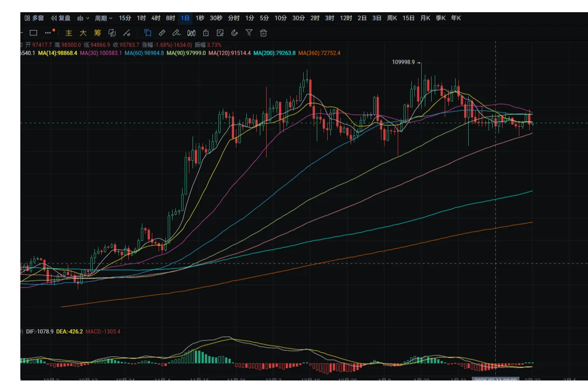Select the ruler measure tool
This screenshot has height=392, width=588.
click(162, 33)
